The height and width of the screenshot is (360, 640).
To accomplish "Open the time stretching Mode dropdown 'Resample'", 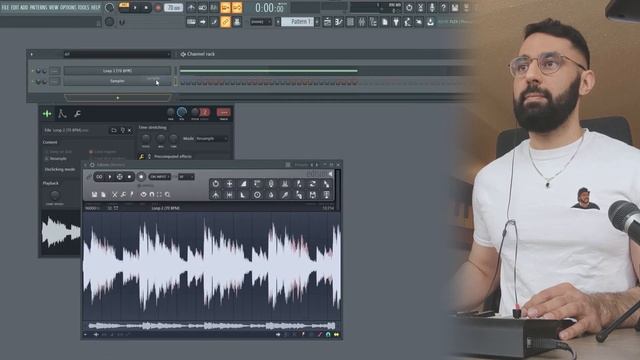I will (x=211, y=139).
